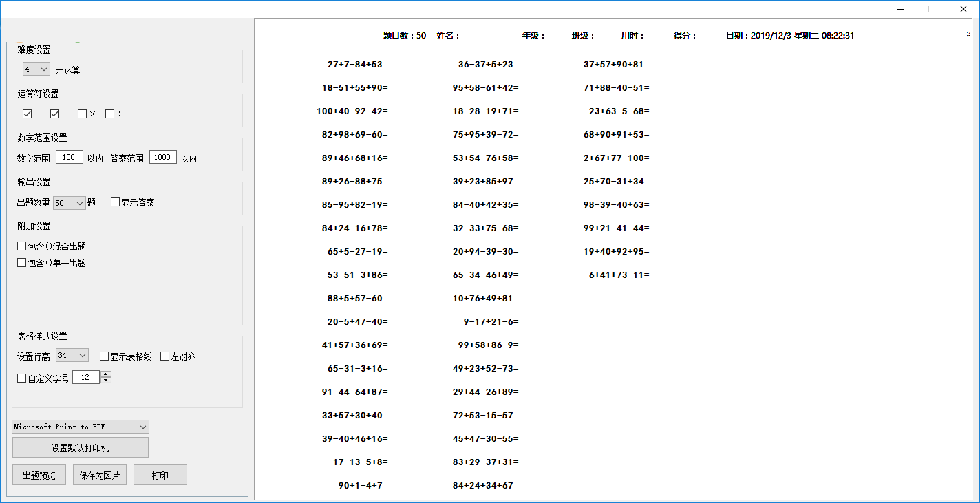Enable the 显示表格线 checkbox
This screenshot has height=503, width=980.
[105, 356]
